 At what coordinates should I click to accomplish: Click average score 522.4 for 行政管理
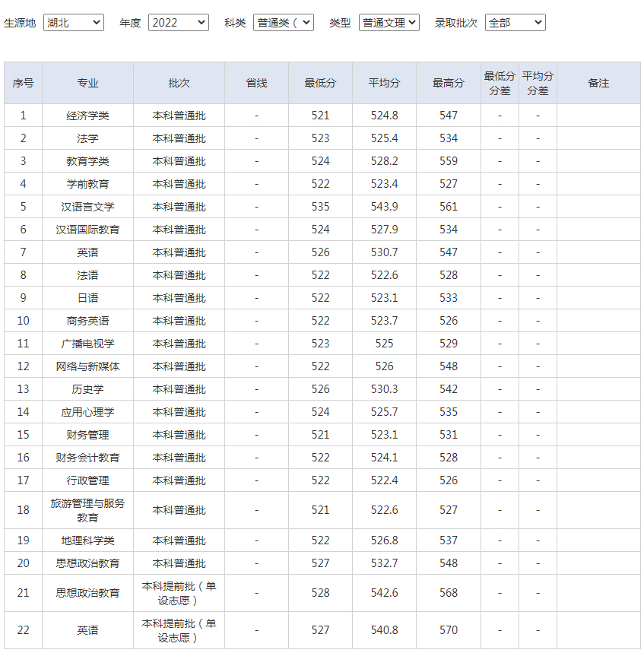click(384, 480)
